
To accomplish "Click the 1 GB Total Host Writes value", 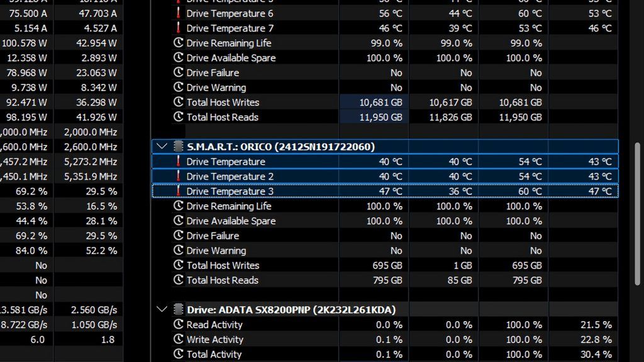I will tap(462, 265).
